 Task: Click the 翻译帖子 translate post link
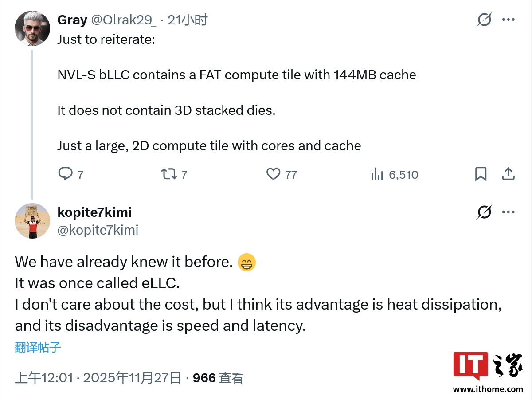[38, 347]
